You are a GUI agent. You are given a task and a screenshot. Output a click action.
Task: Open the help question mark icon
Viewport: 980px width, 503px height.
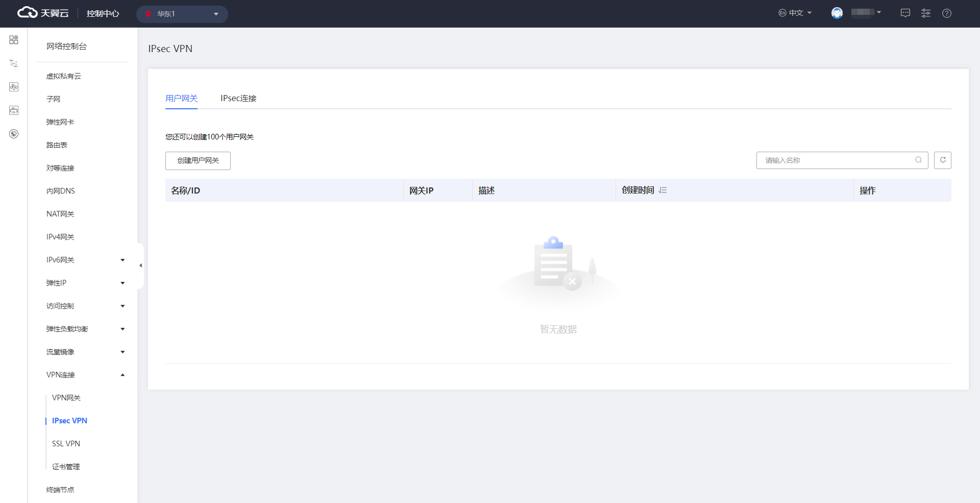[x=946, y=14]
